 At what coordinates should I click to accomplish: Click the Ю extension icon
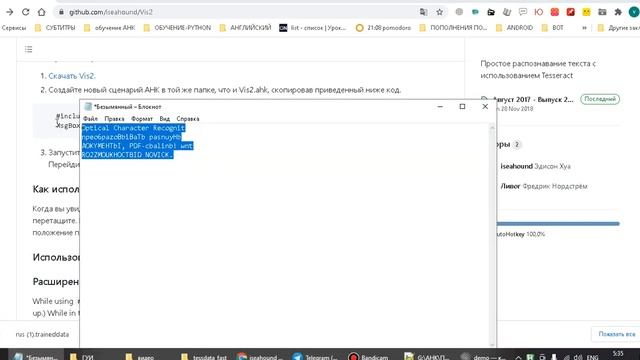tap(539, 12)
